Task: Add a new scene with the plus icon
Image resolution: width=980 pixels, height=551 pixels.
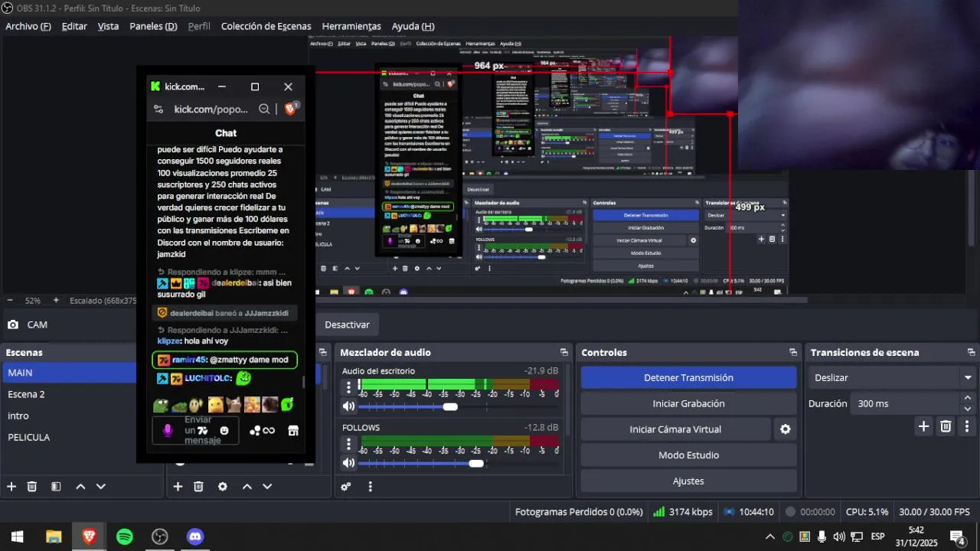Action: (11, 486)
